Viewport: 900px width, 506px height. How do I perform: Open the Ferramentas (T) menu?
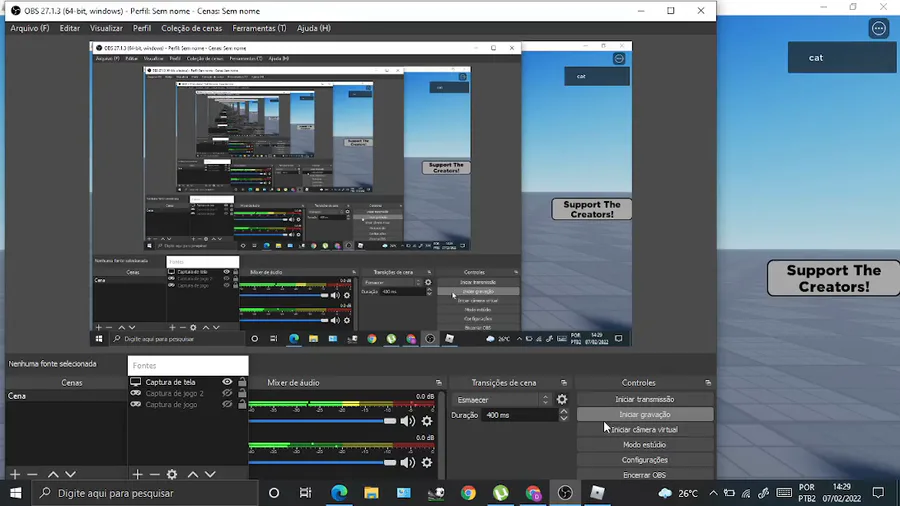pyautogui.click(x=259, y=28)
